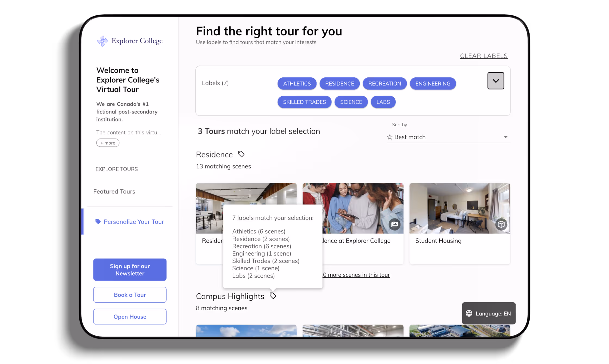Toggle the ATHLETICS label chip
Viewport: 609px width, 364px height.
click(x=297, y=84)
